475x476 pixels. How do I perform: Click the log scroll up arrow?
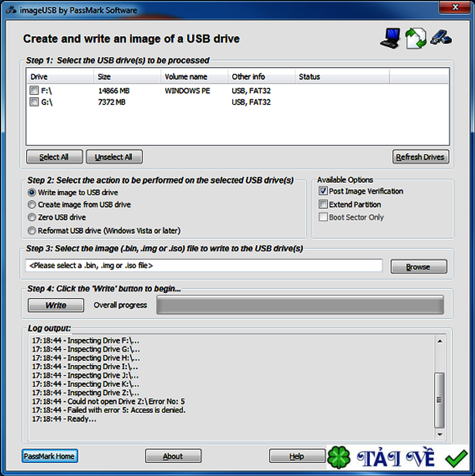[x=439, y=341]
